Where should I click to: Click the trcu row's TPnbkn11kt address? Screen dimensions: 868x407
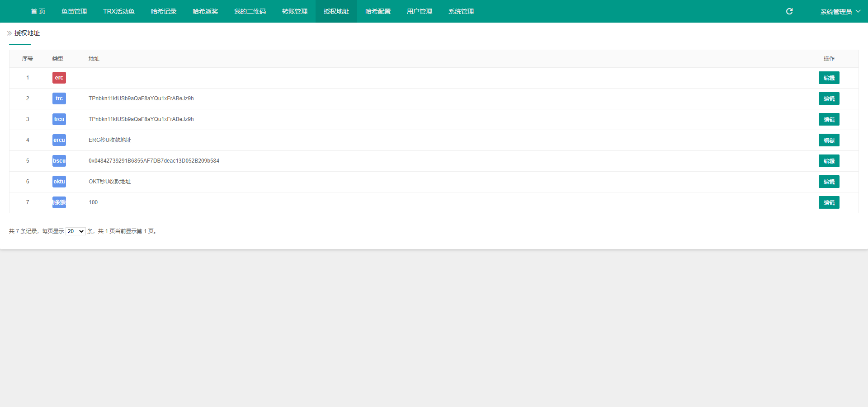tap(141, 119)
